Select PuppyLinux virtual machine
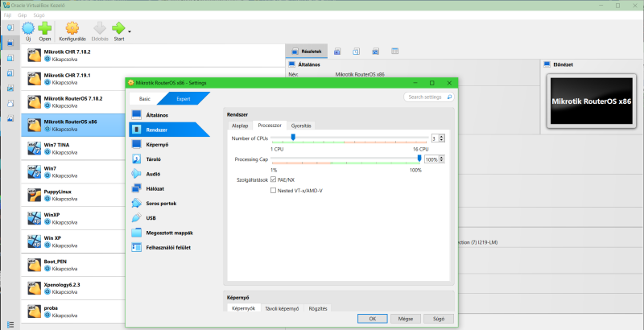Image resolution: width=644 pixels, height=330 pixels. coord(74,195)
